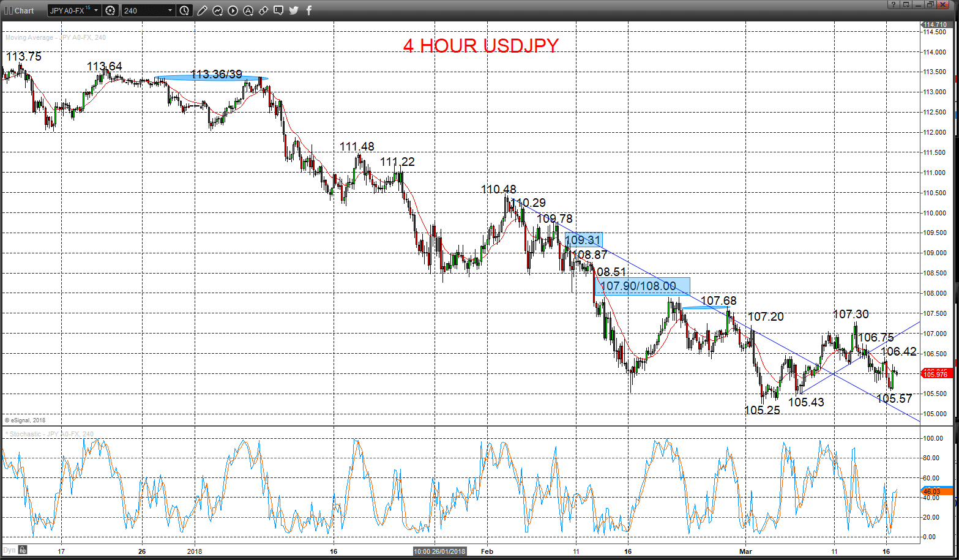
Task: Select the 107.90/108.00 highlighted zone box
Action: pyautogui.click(x=642, y=286)
